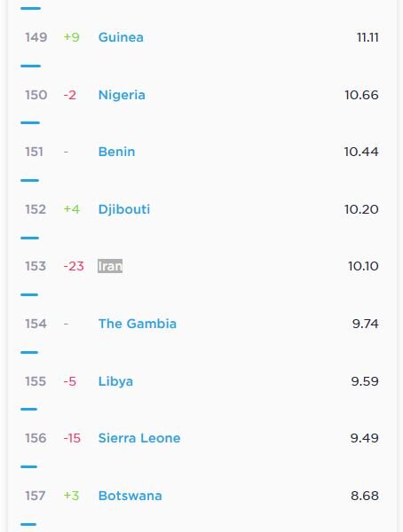
Task: Click the blue bar under Guinea
Action: 30,66
